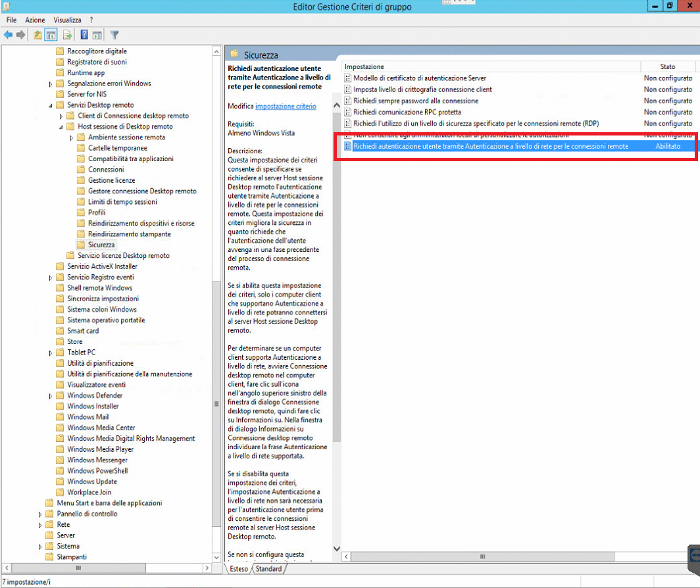Toggle the Show/Hide console tree icon
Screen dimensions: 700x588
coord(51,35)
